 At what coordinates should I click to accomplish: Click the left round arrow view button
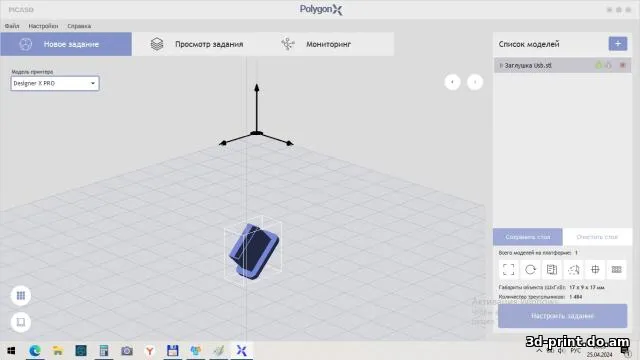452,82
